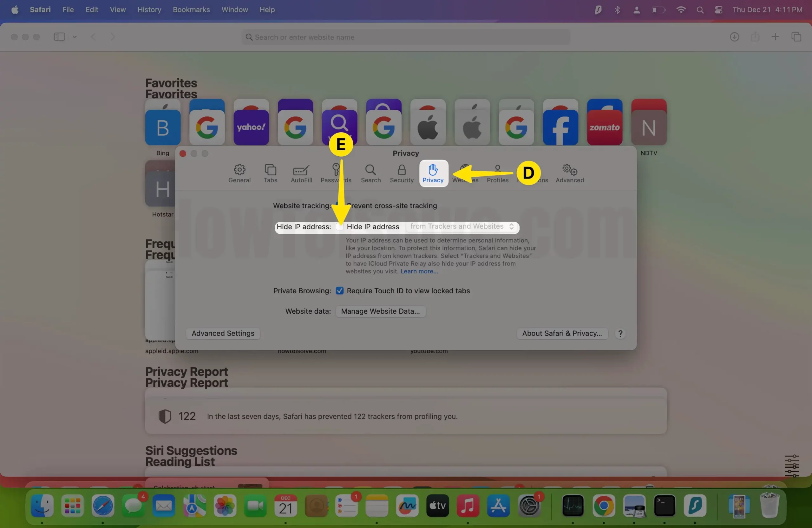Enable the Hide IP address checkbox

pyautogui.click(x=339, y=226)
